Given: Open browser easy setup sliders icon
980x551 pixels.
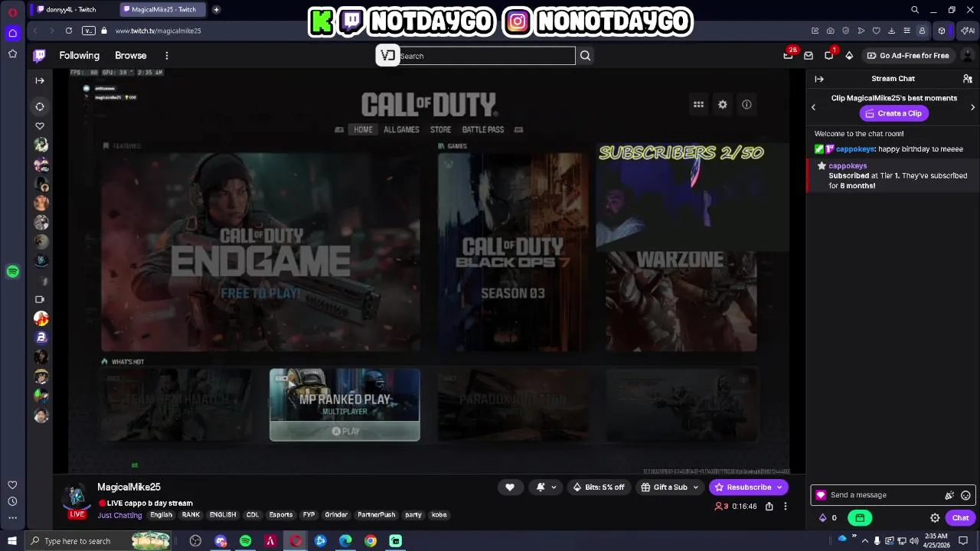Looking at the screenshot, I should (906, 31).
